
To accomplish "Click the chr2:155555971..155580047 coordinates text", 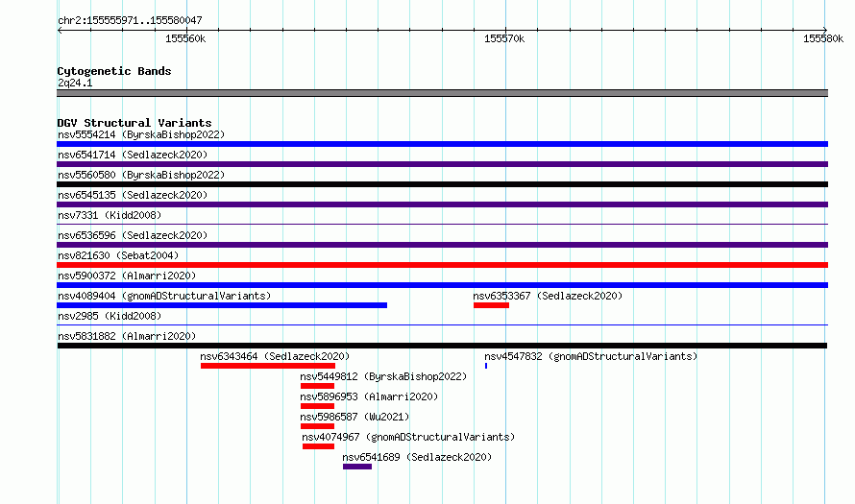I will (130, 20).
